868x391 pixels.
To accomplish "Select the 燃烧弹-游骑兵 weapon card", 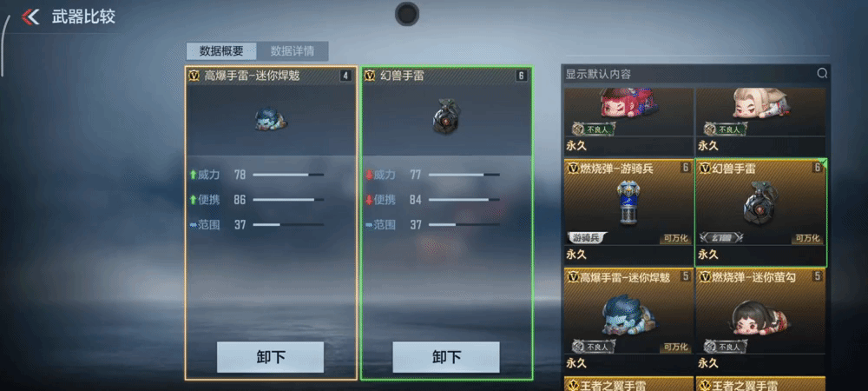I will point(628,213).
